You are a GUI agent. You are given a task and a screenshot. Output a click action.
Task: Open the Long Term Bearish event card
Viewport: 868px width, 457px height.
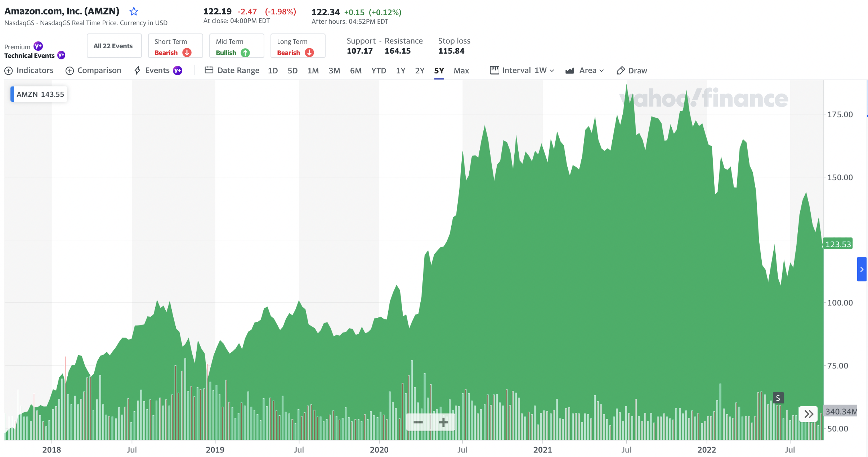[x=298, y=46]
